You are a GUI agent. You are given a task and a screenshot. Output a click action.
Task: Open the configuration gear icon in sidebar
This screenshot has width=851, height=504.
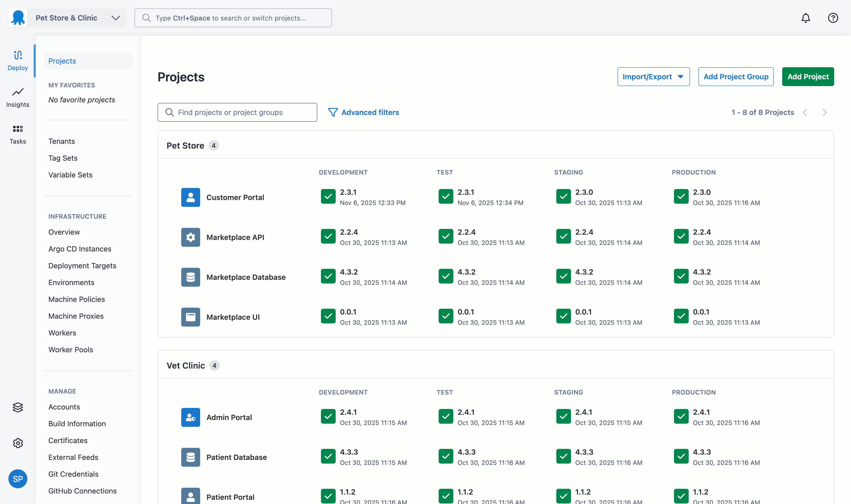[x=18, y=443]
